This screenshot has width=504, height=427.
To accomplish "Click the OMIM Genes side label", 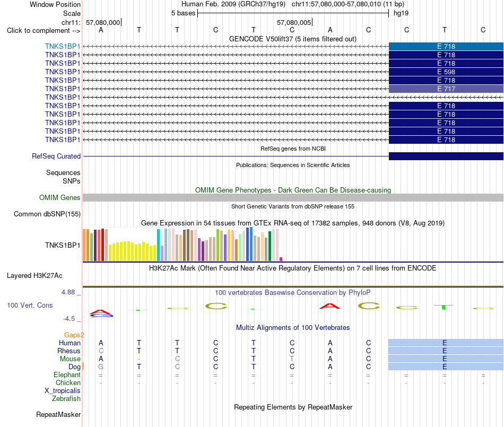I will 59,198.
